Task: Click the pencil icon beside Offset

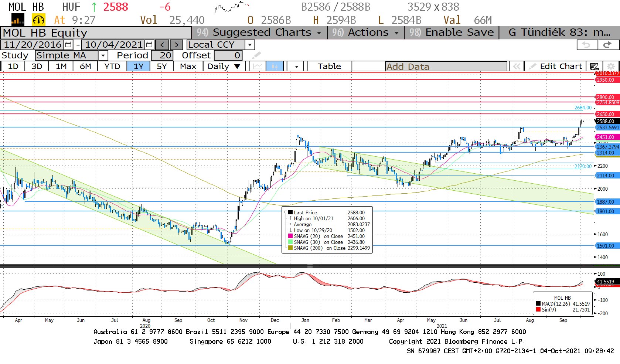Action: pyautogui.click(x=256, y=55)
